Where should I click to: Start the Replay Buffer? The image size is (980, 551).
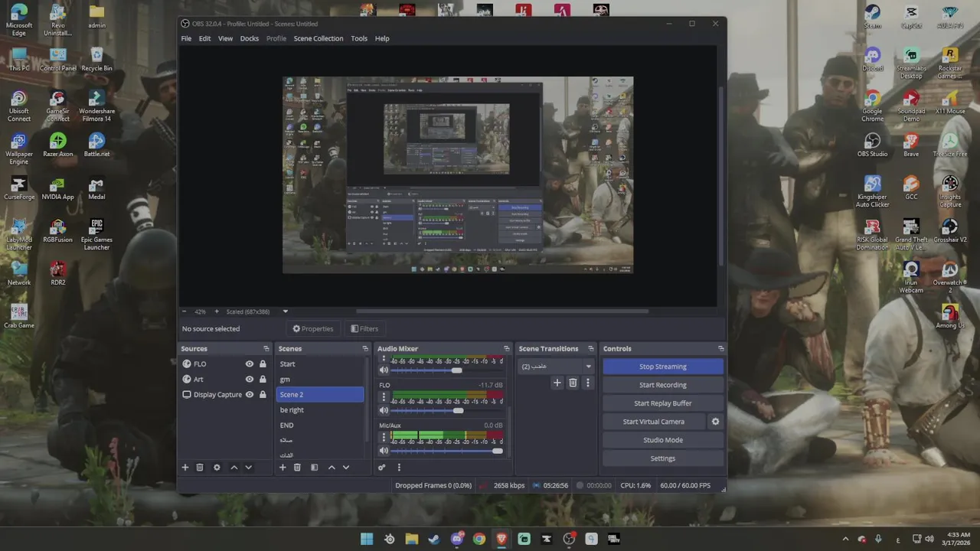pyautogui.click(x=663, y=403)
